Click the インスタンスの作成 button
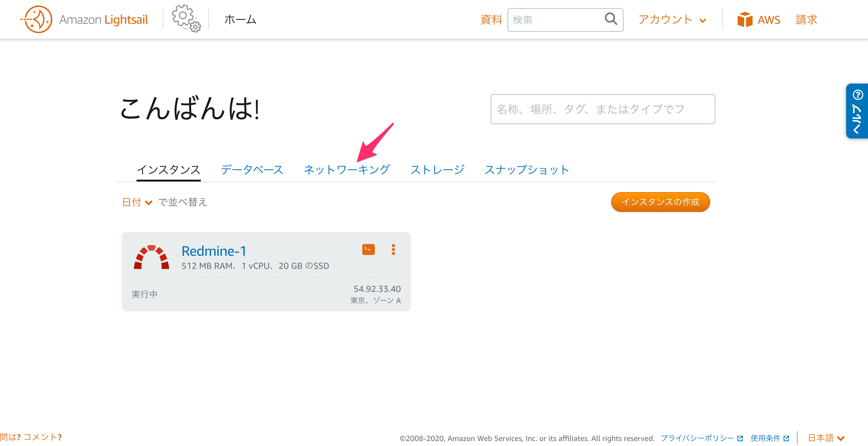 (660, 202)
